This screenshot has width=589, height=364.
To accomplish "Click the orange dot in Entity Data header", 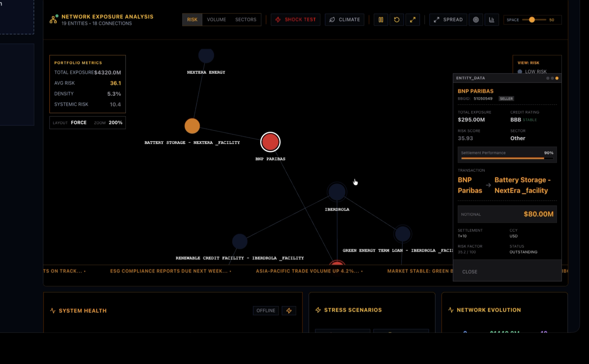I will pyautogui.click(x=557, y=78).
